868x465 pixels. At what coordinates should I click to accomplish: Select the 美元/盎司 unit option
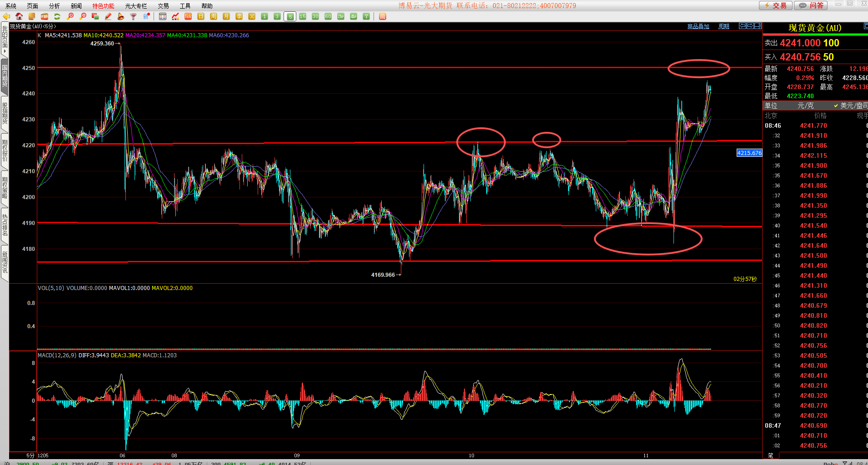click(850, 105)
